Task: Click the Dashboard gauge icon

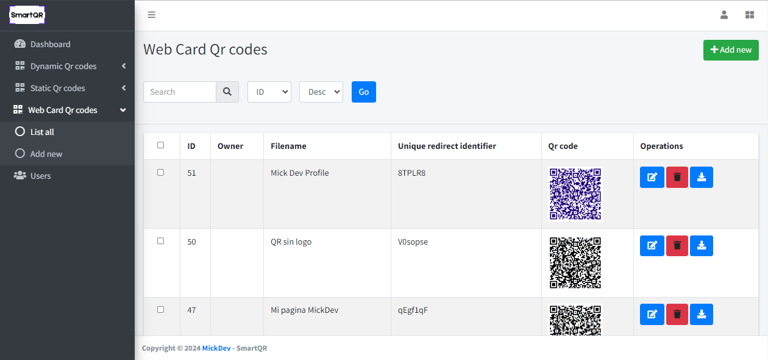Action: pos(20,44)
